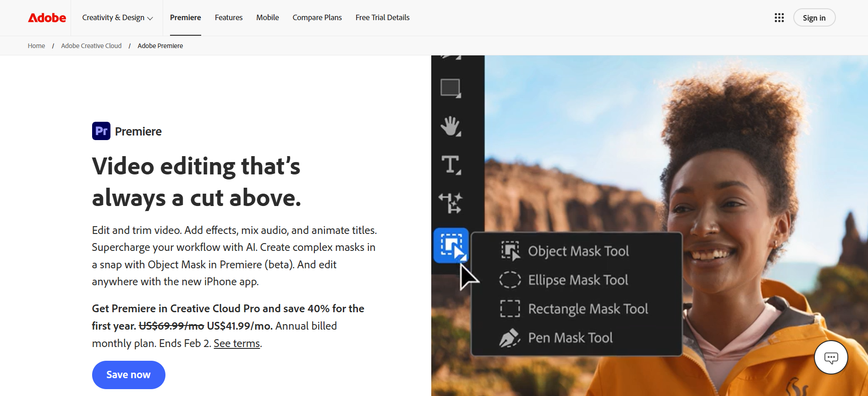Open the chat support bubble icon

tap(831, 358)
